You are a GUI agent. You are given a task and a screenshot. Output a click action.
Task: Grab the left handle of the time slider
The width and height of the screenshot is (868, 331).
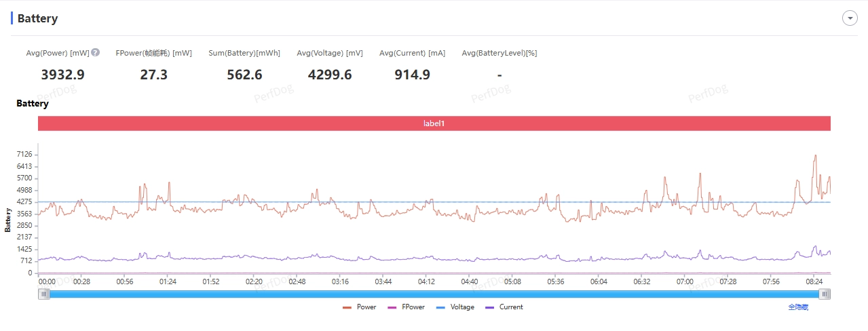pyautogui.click(x=44, y=294)
